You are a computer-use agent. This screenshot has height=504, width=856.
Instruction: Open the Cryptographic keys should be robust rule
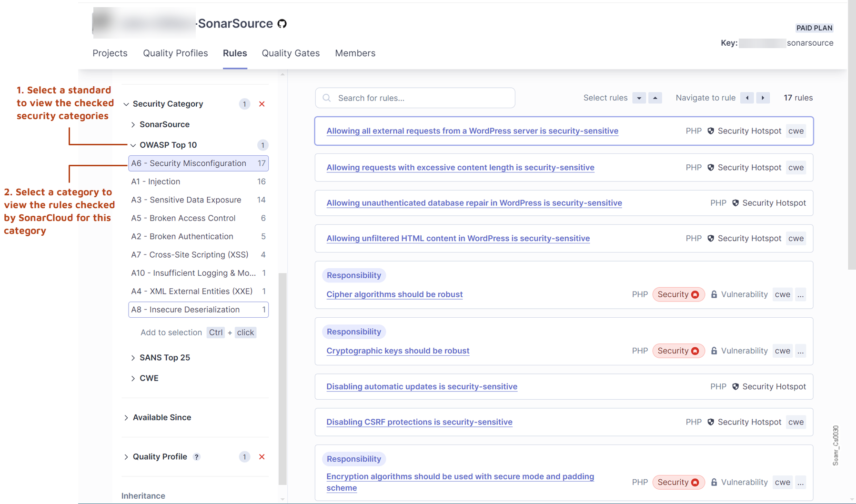(398, 351)
